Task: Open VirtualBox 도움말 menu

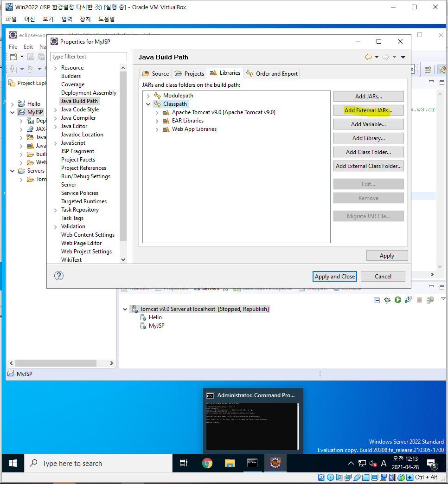Action: (x=107, y=19)
